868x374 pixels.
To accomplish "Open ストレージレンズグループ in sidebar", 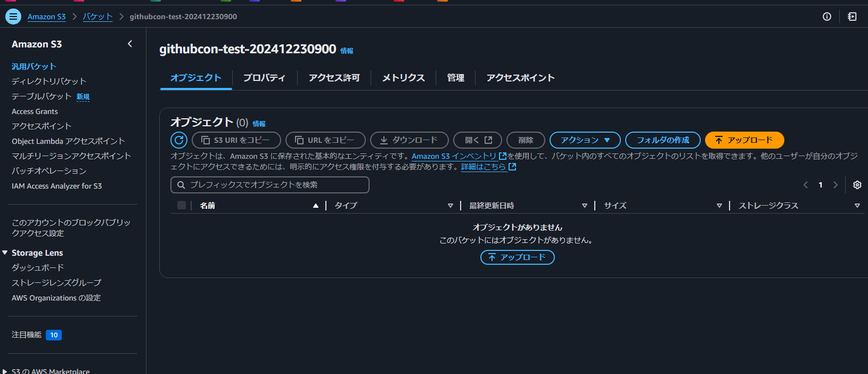I will tap(56, 282).
